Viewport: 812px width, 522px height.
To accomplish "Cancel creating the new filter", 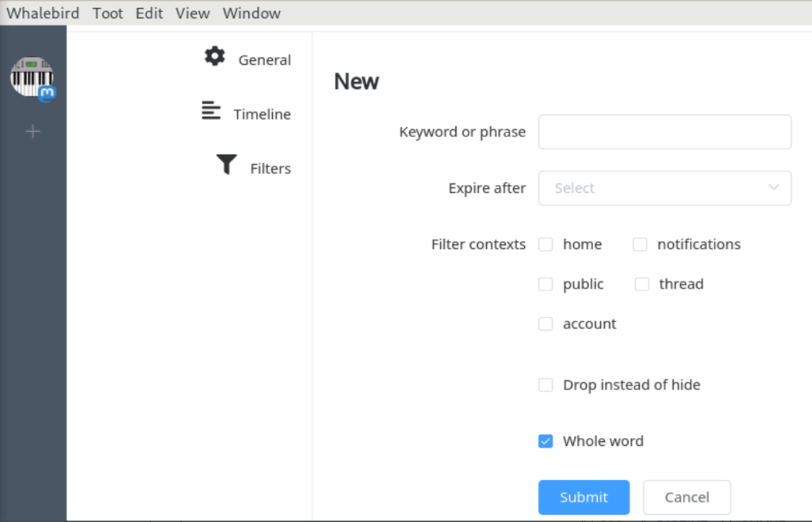I will tap(687, 497).
